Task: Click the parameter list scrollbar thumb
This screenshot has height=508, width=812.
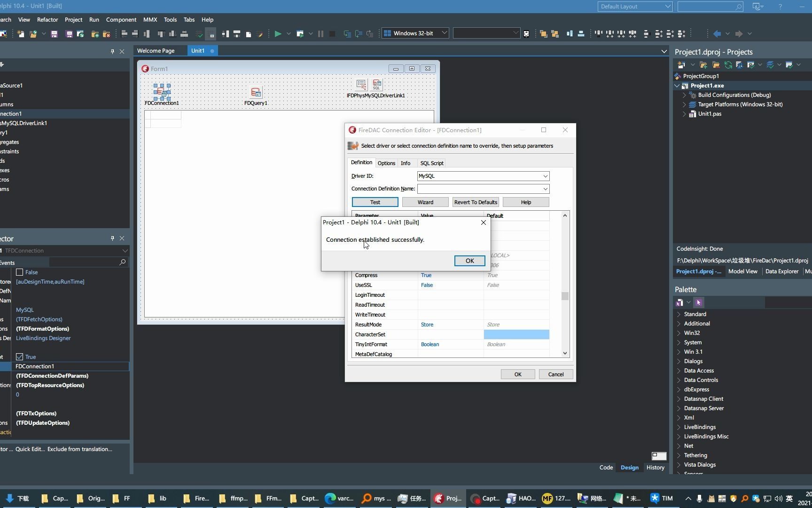Action: (565, 296)
